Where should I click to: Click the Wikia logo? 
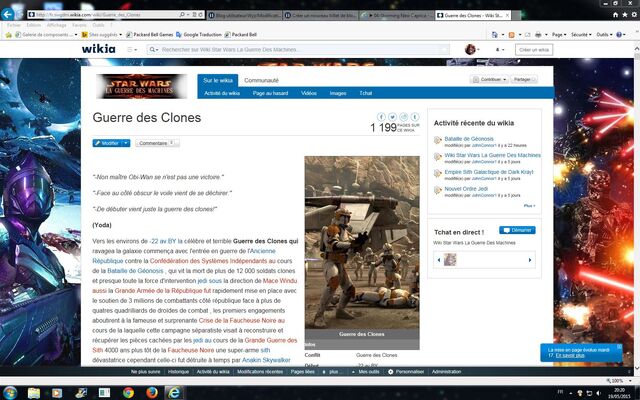coord(98,49)
